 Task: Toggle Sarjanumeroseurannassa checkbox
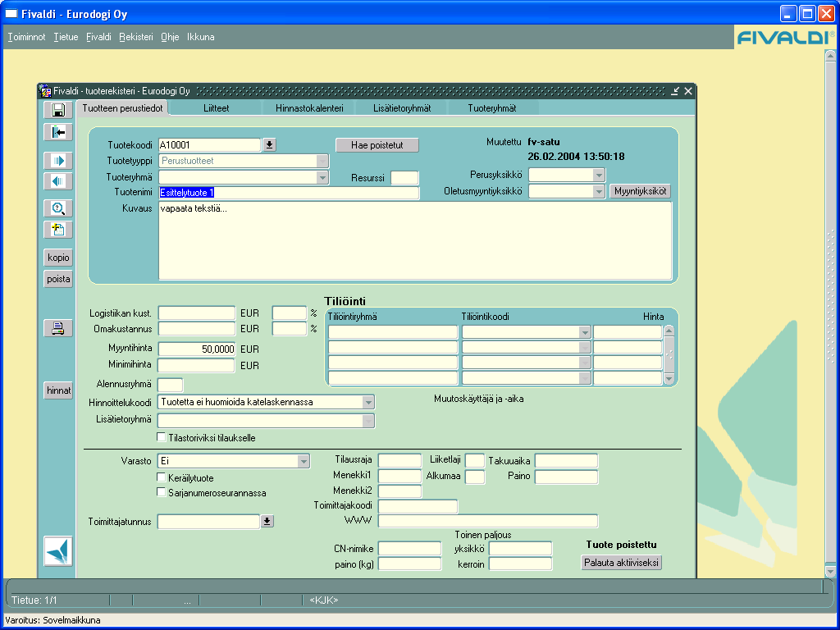161,492
